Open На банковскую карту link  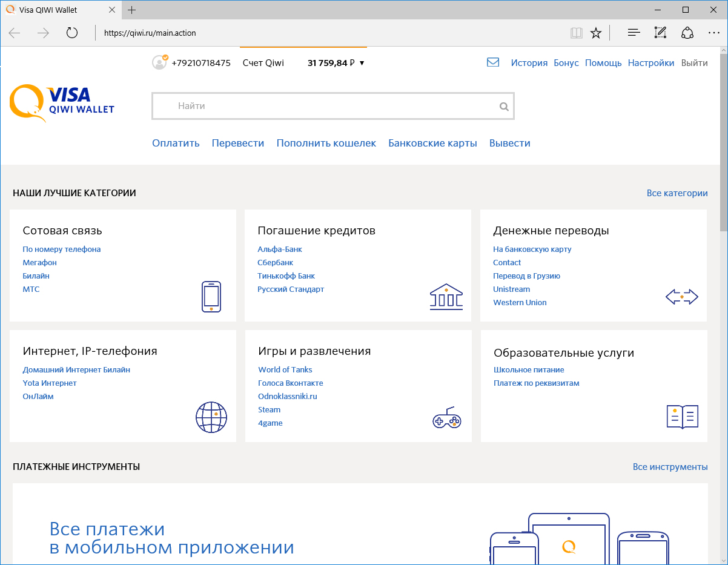(532, 249)
